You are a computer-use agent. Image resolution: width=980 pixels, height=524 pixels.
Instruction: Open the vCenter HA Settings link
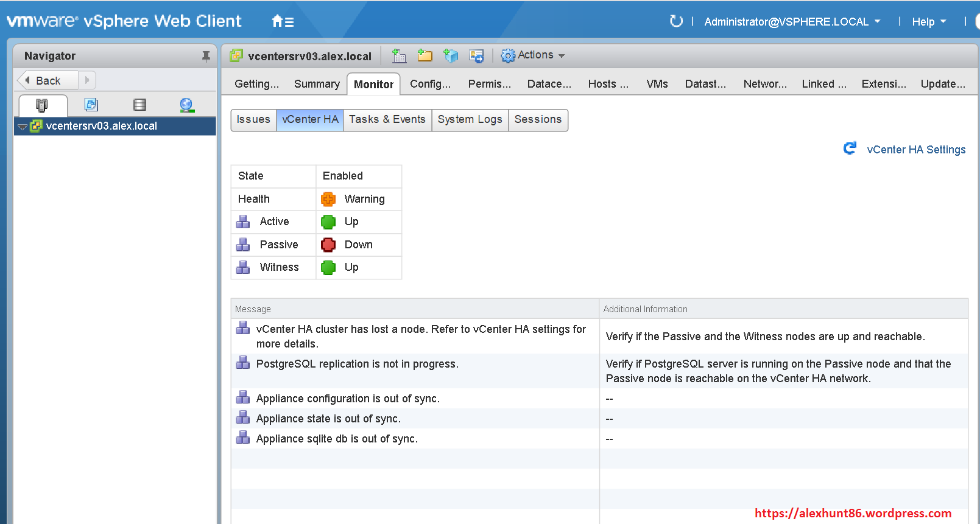click(915, 150)
